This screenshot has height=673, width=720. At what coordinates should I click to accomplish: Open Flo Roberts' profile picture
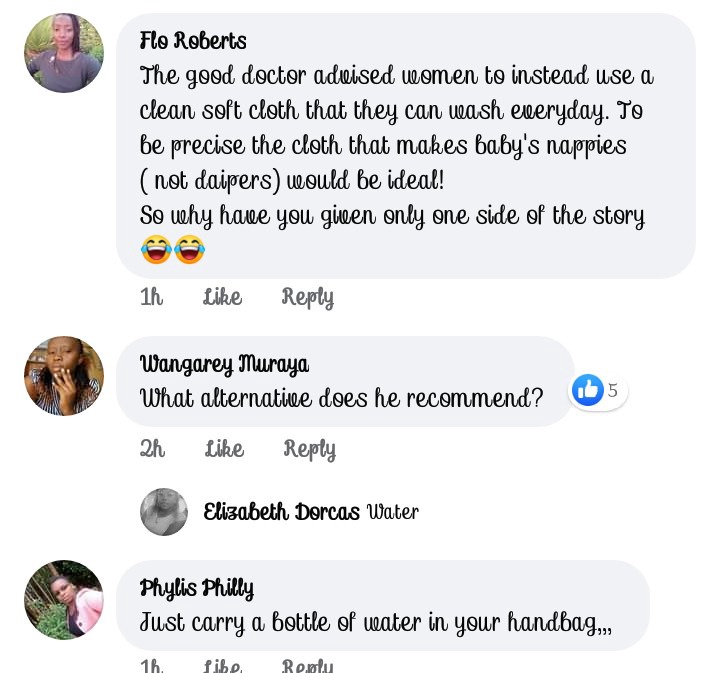click(x=64, y=53)
